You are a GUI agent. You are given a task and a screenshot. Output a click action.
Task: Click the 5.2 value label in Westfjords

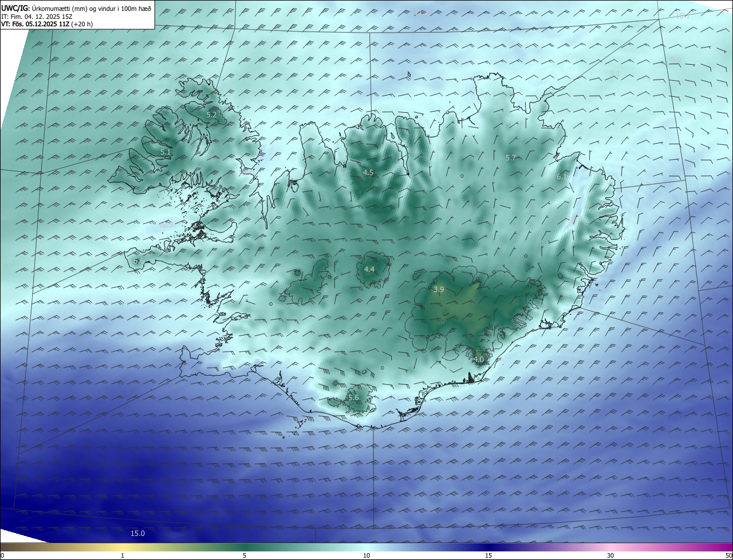[x=211, y=115]
